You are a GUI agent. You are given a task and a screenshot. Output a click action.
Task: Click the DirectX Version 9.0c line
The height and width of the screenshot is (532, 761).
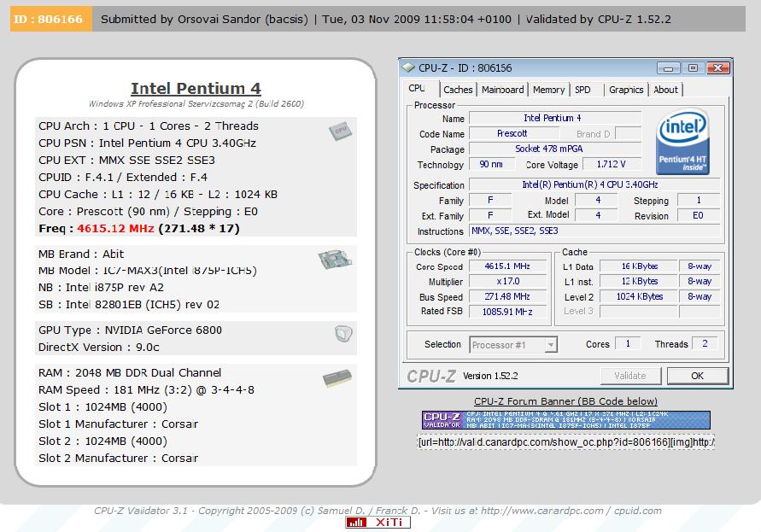[x=98, y=348]
